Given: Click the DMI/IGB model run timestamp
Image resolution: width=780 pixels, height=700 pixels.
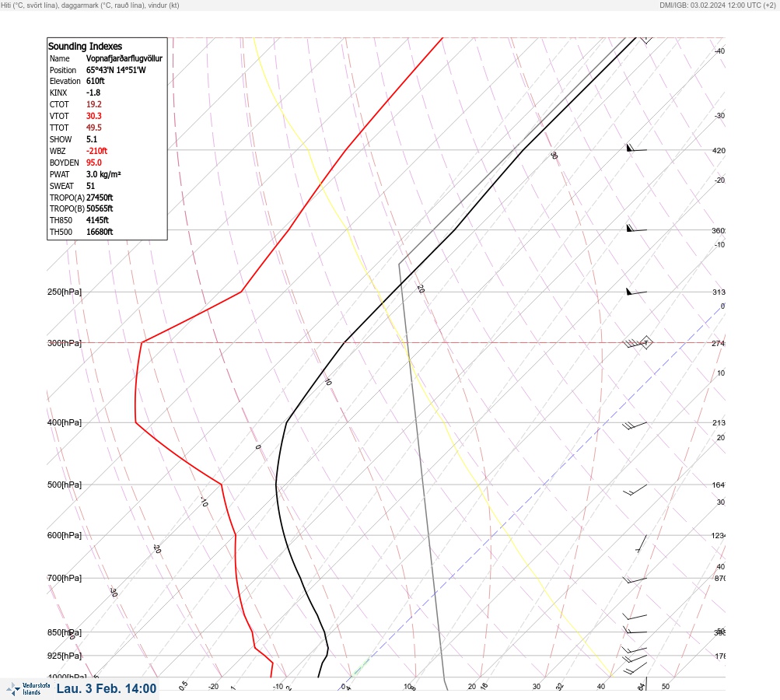Looking at the screenshot, I should [718, 5].
